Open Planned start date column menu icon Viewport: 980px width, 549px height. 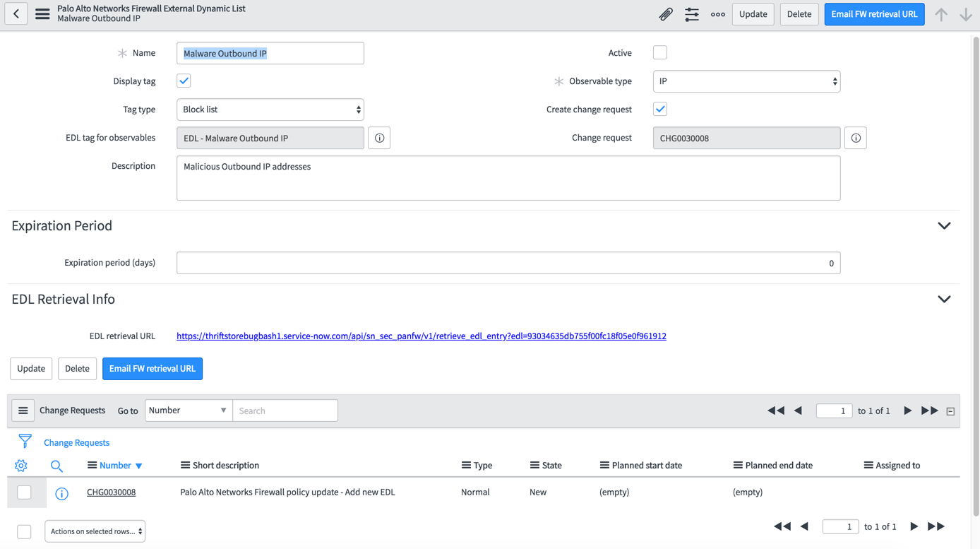(x=604, y=465)
